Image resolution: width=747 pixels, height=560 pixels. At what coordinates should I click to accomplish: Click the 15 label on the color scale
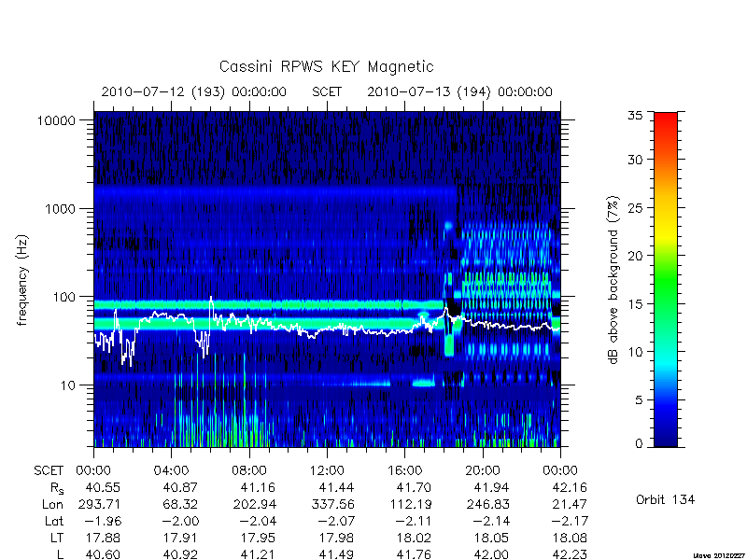(x=635, y=304)
